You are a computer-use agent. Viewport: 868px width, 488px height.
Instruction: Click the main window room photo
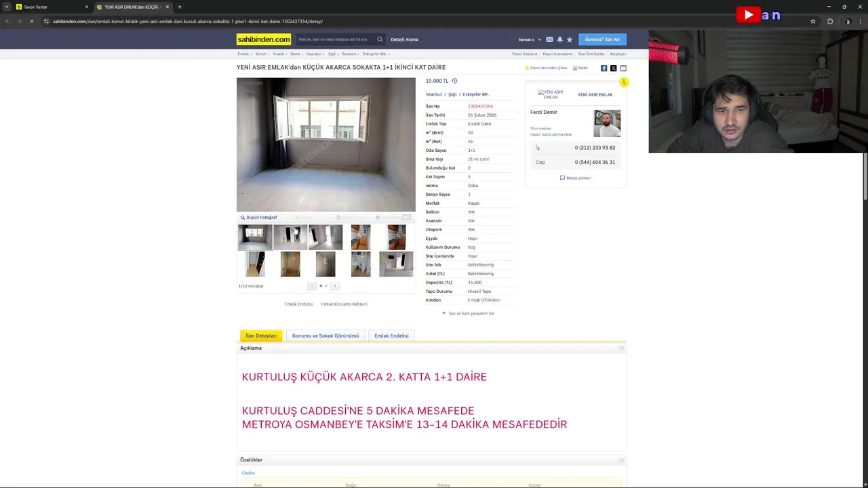[x=325, y=144]
